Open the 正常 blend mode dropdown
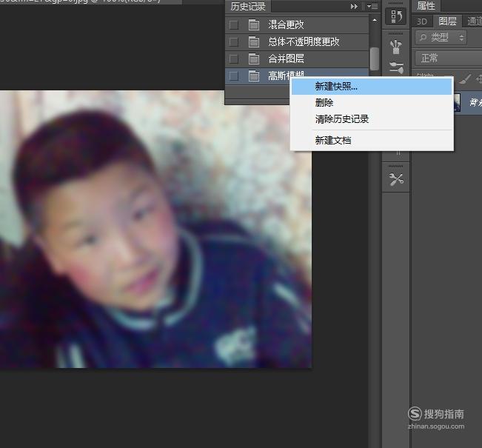The width and height of the screenshot is (482, 448). click(449, 58)
